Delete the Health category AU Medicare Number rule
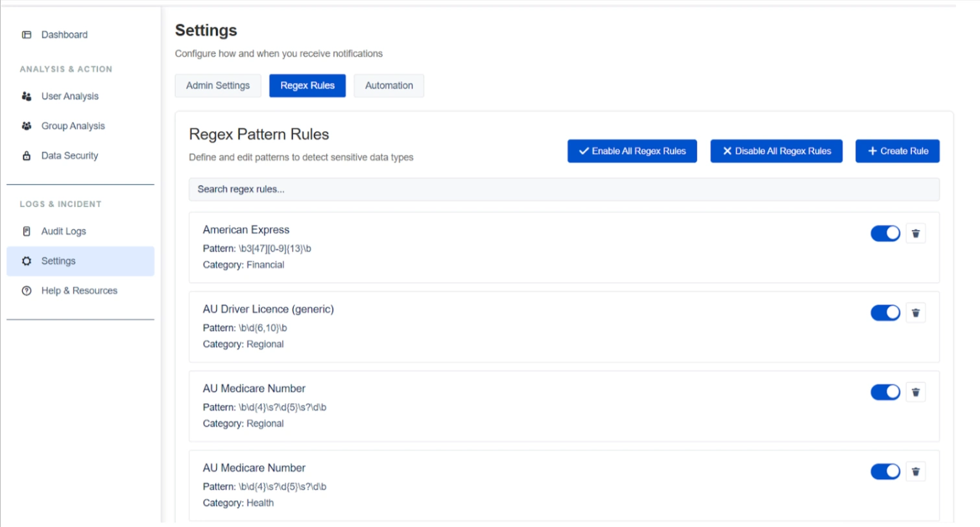 tap(915, 472)
